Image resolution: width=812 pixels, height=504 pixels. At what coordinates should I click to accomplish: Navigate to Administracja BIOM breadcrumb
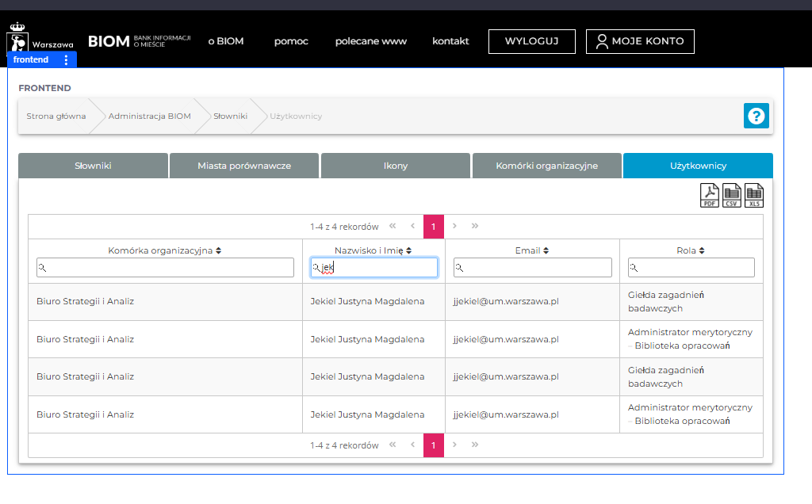tap(149, 116)
